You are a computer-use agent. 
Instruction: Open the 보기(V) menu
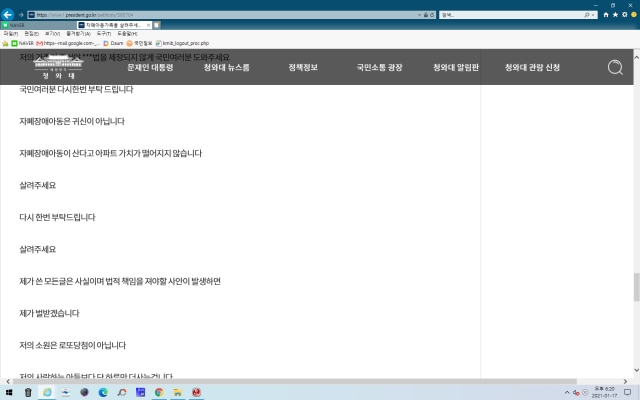(52, 33)
